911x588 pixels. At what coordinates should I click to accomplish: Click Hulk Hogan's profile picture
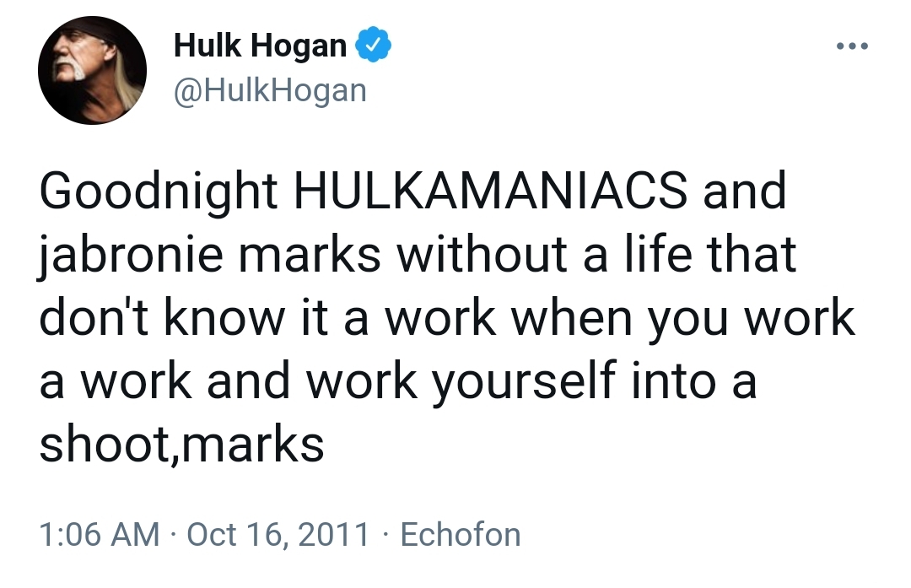93,70
